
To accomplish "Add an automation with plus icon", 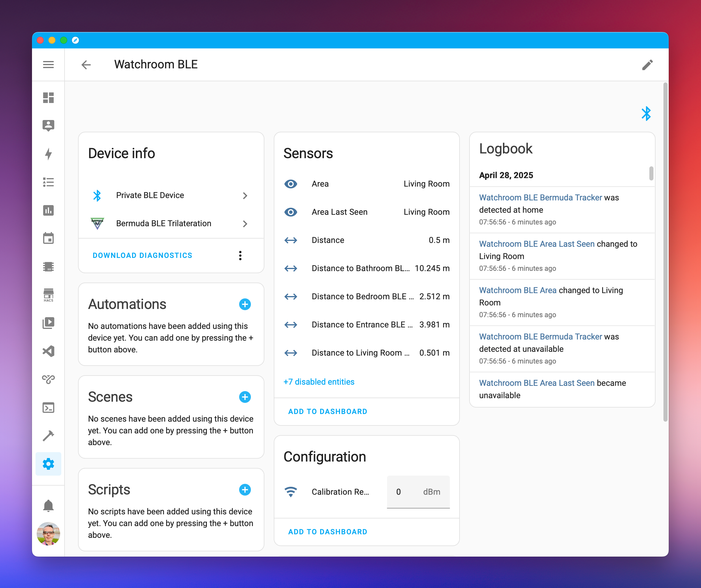I will [245, 304].
